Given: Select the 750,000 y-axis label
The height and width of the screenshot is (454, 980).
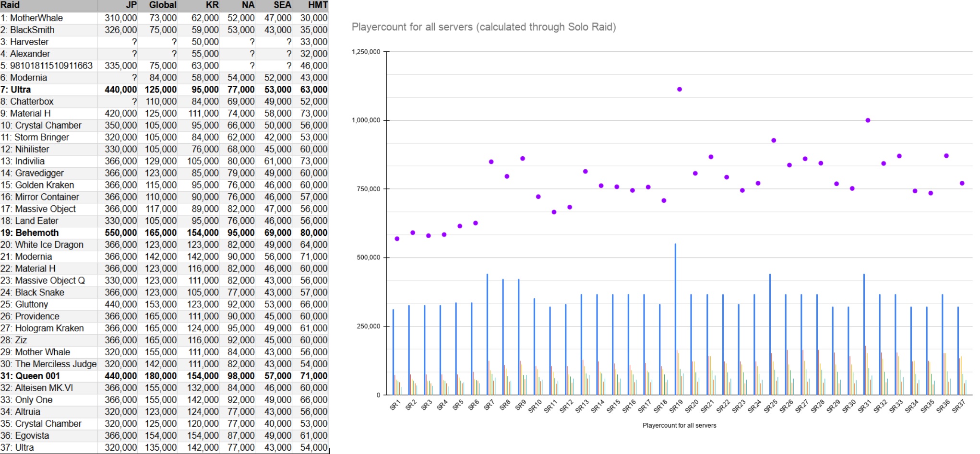Looking at the screenshot, I should (369, 189).
